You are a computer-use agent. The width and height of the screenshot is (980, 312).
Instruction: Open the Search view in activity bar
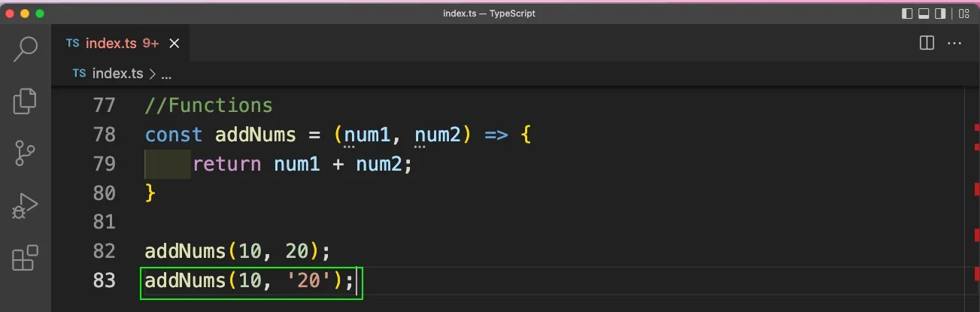[x=26, y=49]
